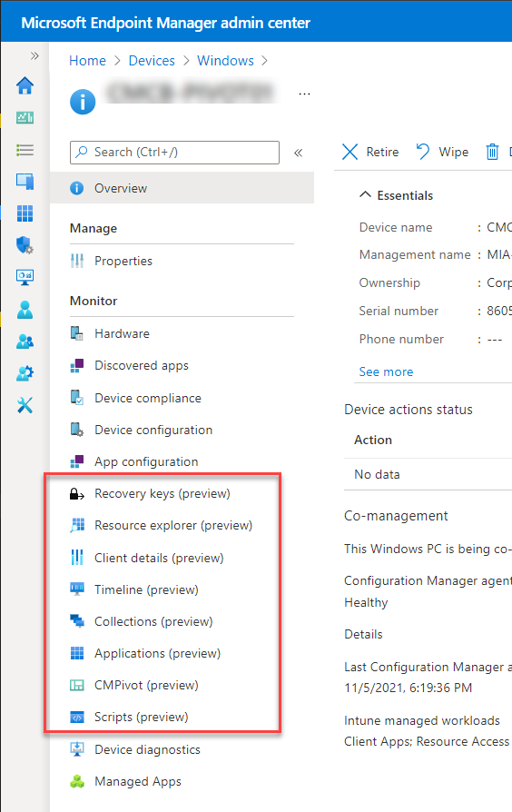Collapse the Essentials section
512x812 pixels.
(365, 194)
